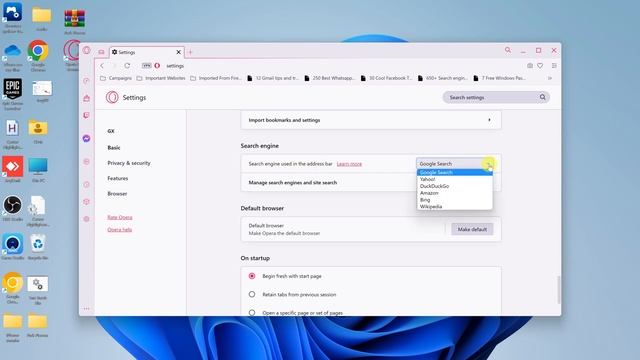The image size is (640, 360).
Task: Choose Bing from search engine list
Action: [455, 200]
